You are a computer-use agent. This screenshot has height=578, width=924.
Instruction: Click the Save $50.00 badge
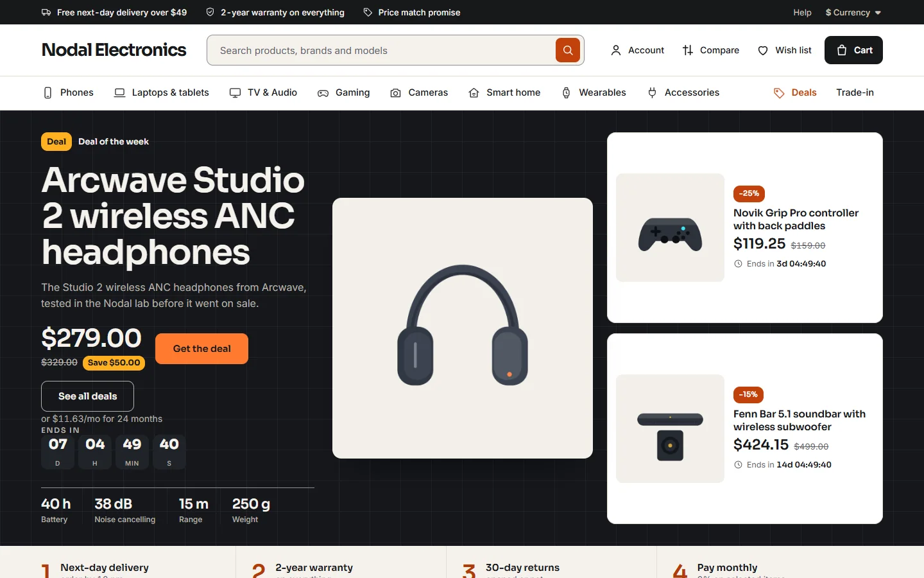(114, 363)
